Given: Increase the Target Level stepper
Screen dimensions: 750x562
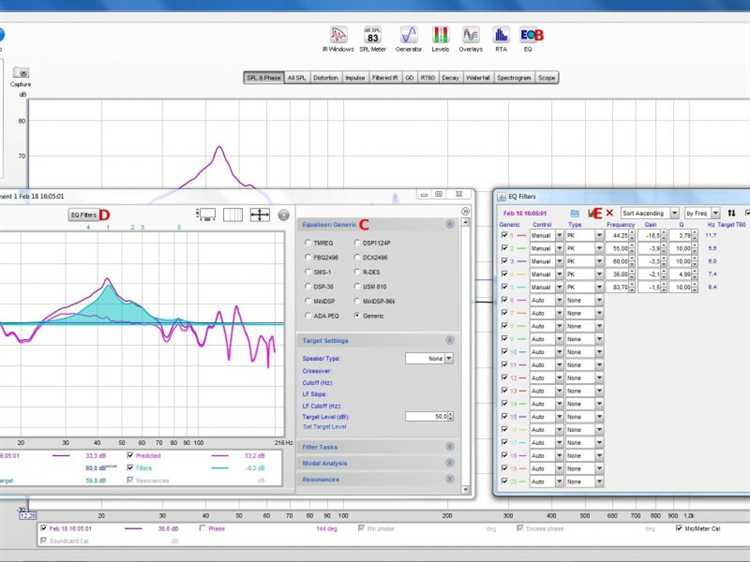Looking at the screenshot, I should click(451, 414).
